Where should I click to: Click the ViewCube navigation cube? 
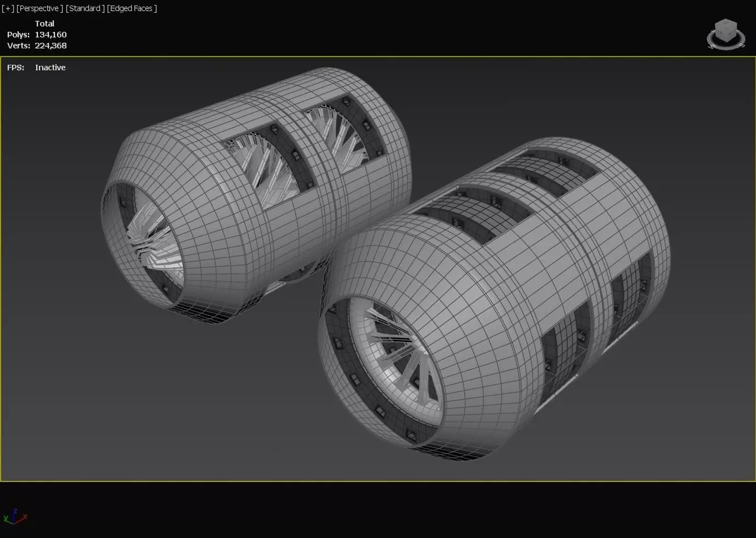(726, 30)
